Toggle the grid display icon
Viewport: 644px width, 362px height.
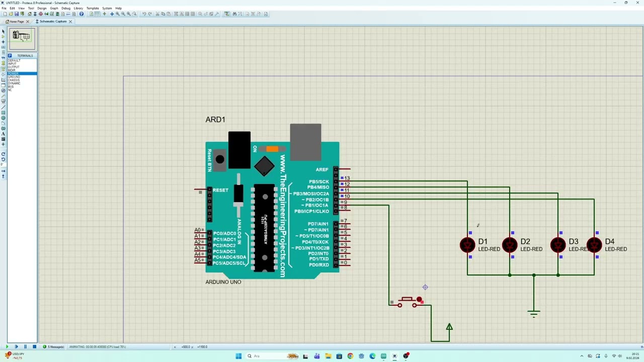point(98,14)
